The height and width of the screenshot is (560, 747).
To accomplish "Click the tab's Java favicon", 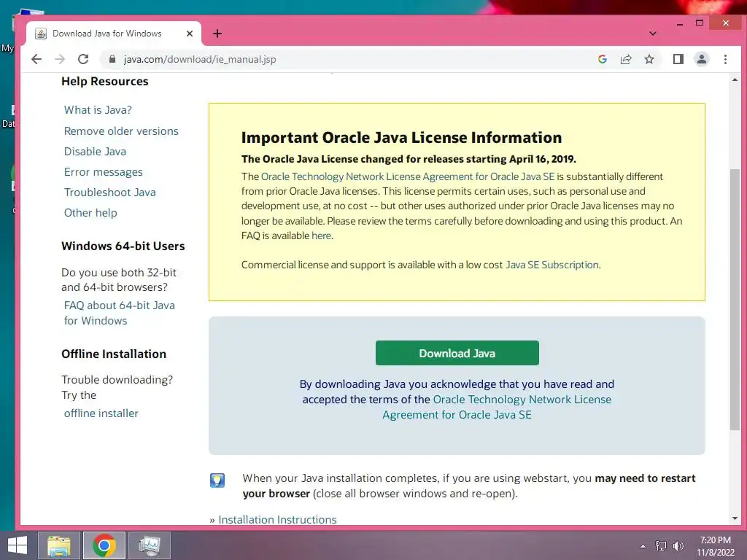I will [x=41, y=34].
